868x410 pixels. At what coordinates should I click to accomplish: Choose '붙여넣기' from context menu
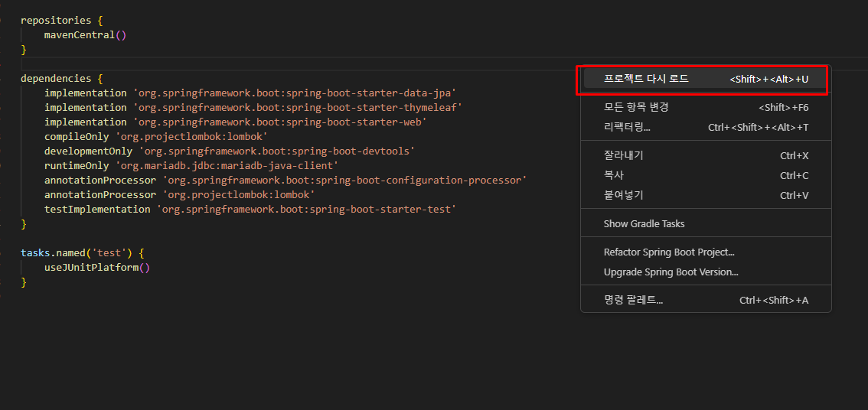(706, 195)
